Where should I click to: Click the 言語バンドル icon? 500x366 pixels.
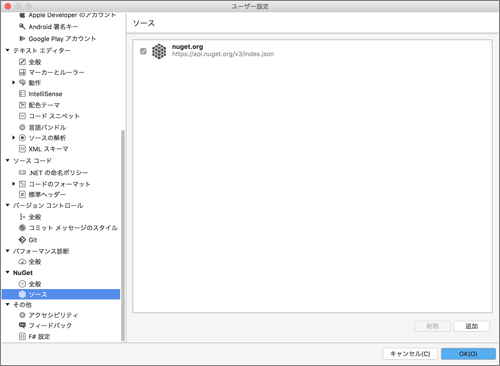22,127
